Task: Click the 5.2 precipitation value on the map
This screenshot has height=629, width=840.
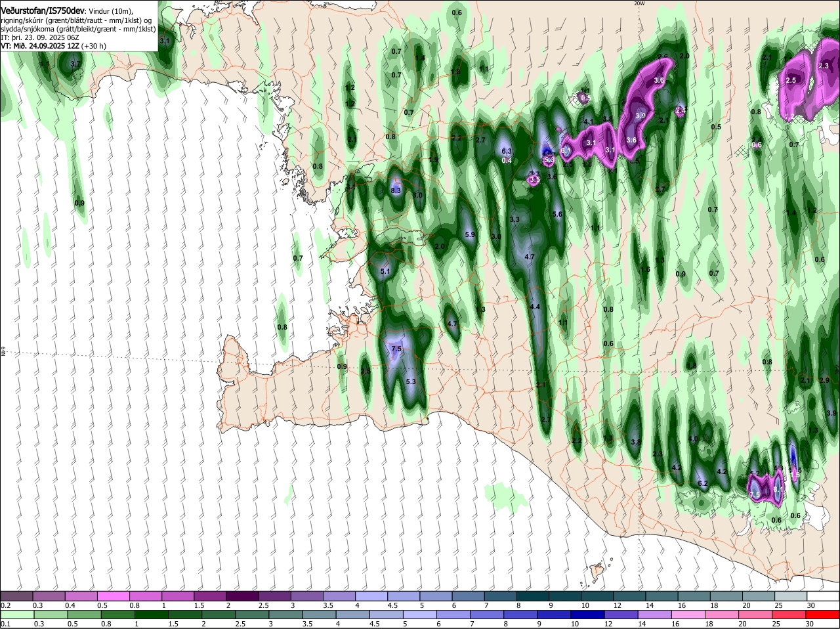Action: [x=754, y=473]
